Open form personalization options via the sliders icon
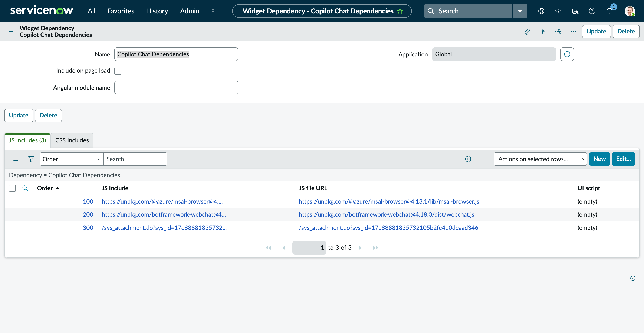Viewport: 644px width, 333px height. pos(558,32)
